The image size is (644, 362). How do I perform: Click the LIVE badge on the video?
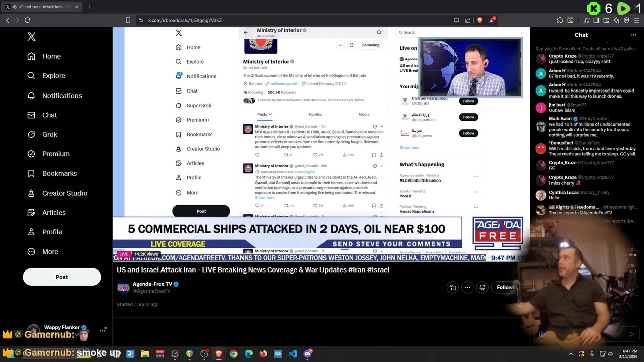click(124, 254)
